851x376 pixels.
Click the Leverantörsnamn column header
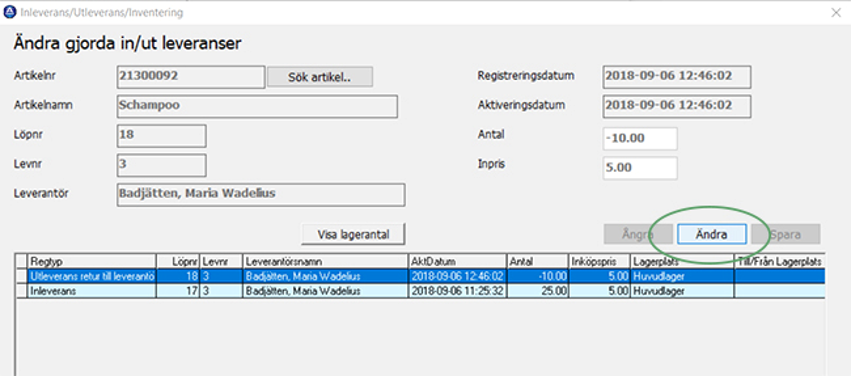pyautogui.click(x=326, y=261)
